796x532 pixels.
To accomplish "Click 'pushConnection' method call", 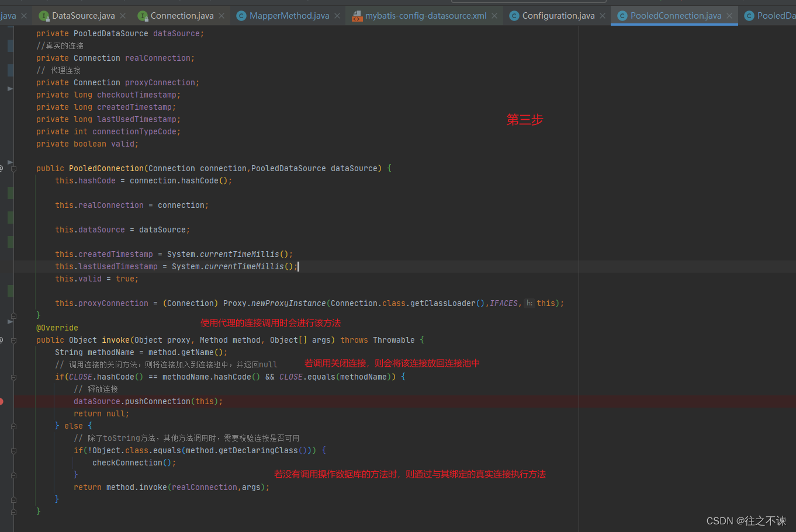I will click(x=158, y=401).
